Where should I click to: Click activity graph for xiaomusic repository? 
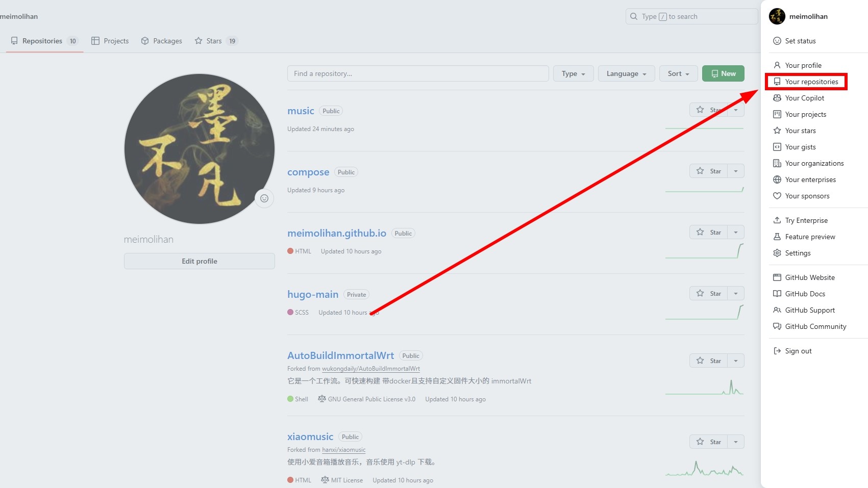pos(704,468)
